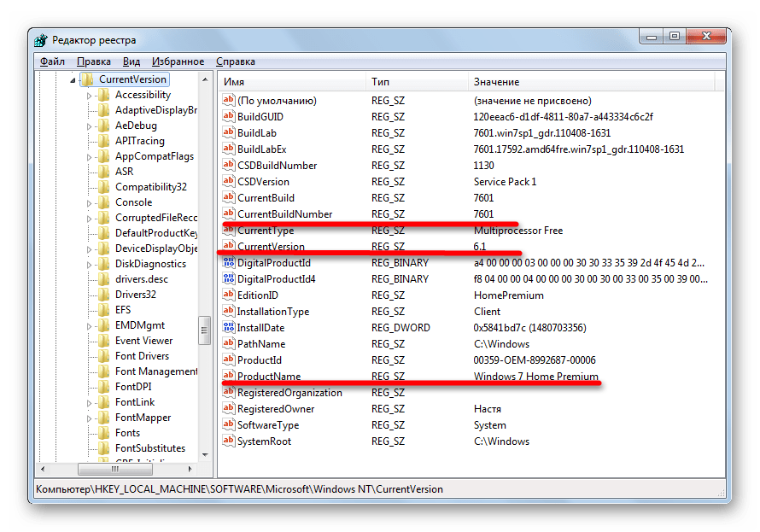Click the tree vertical scrollbar thumb
Viewport: 760px width, 532px height.
[x=205, y=330]
